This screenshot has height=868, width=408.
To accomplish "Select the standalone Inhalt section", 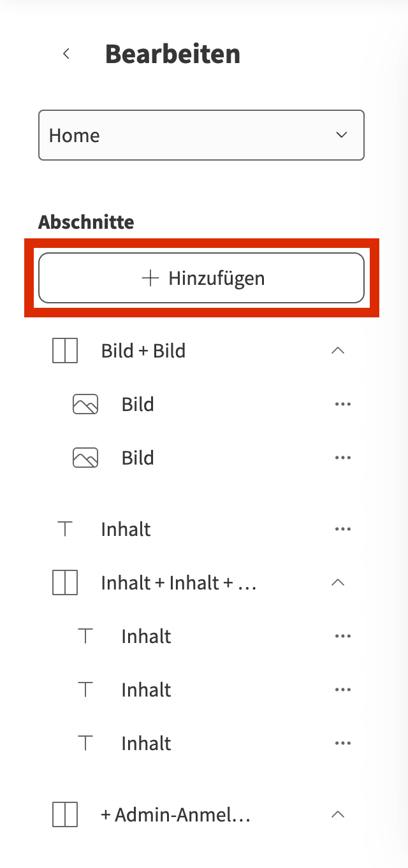I will point(126,529).
